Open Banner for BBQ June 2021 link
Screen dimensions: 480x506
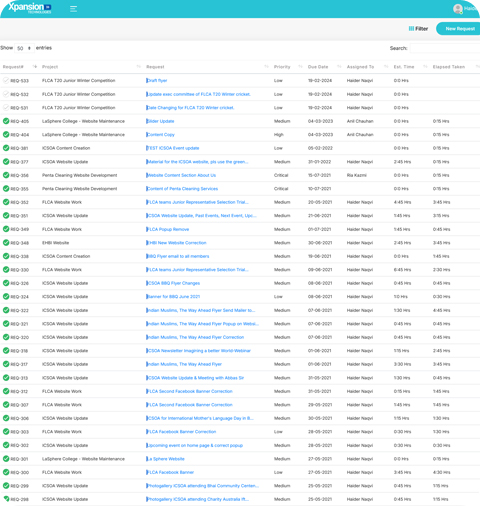[173, 297]
